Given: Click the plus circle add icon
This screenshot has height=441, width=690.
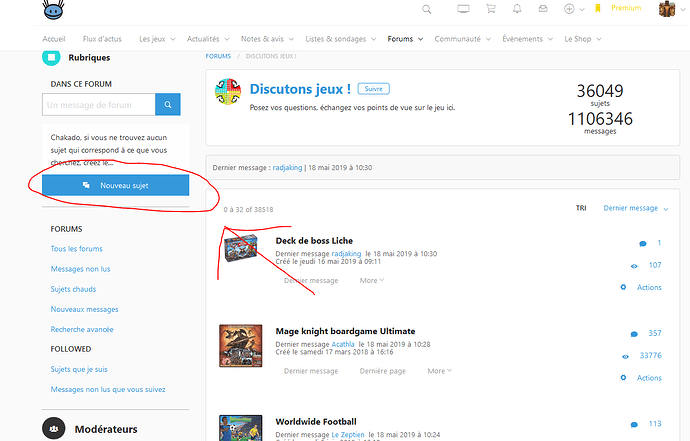Looking at the screenshot, I should coord(569,9).
